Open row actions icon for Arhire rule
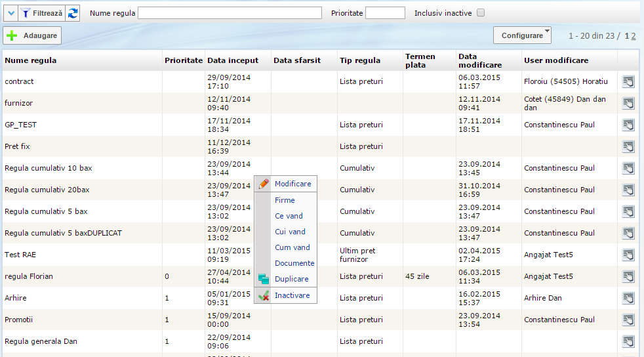This screenshot has width=644, height=357. pos(628,298)
